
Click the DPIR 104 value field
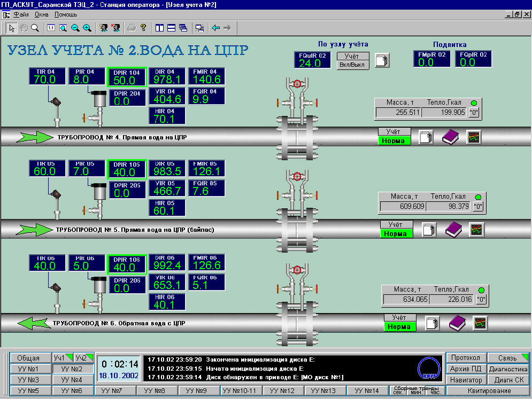(x=127, y=80)
